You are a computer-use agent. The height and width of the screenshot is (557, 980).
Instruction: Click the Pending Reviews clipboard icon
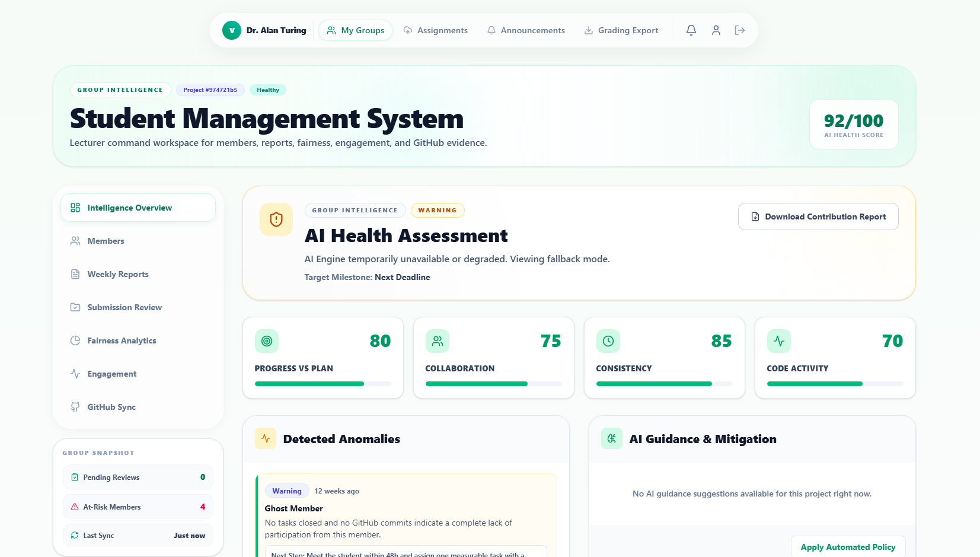coord(75,477)
